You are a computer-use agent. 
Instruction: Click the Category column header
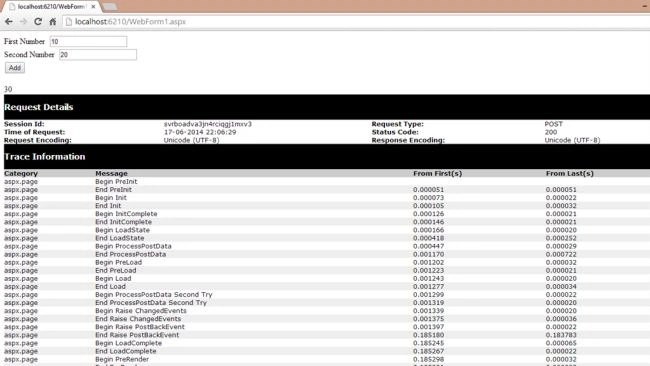(21, 173)
